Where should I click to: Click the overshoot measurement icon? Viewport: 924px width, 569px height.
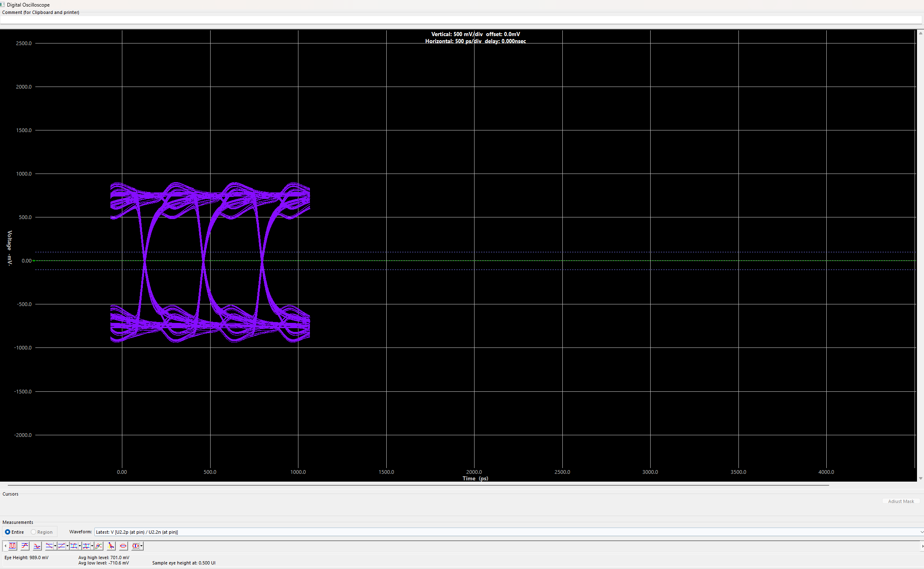25,546
